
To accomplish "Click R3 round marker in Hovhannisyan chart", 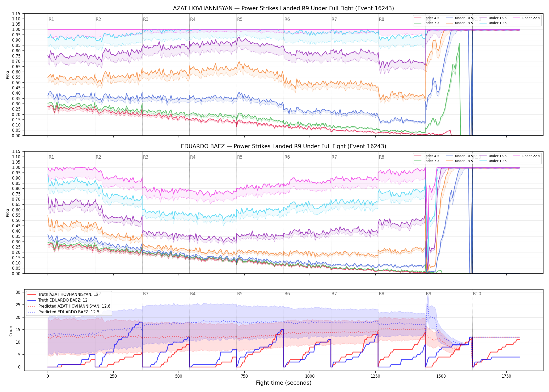I will point(146,19).
